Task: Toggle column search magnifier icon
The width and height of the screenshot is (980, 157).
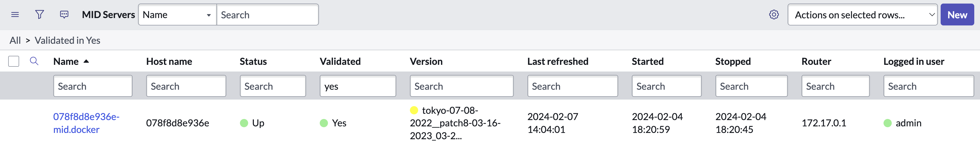Action: pyautogui.click(x=34, y=61)
